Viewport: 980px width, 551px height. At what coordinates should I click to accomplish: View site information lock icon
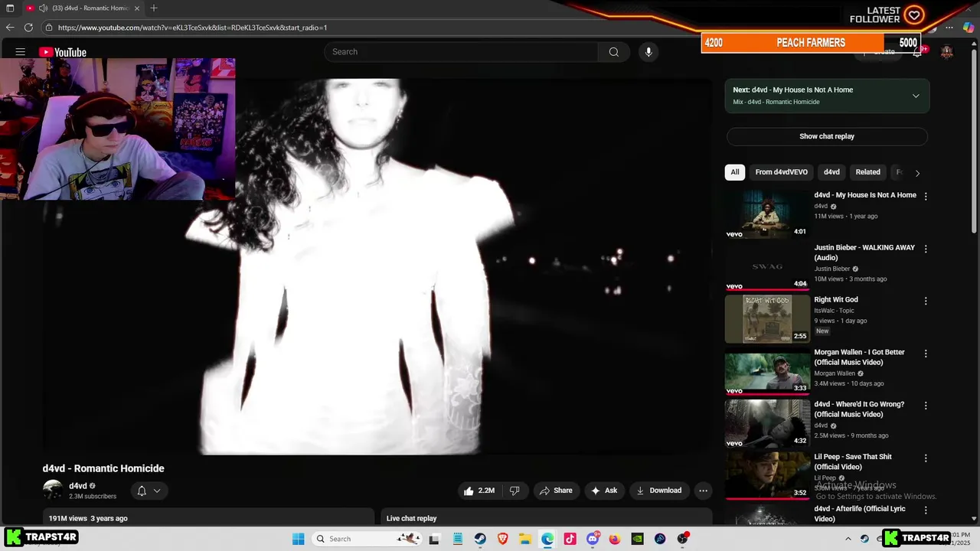pos(49,28)
